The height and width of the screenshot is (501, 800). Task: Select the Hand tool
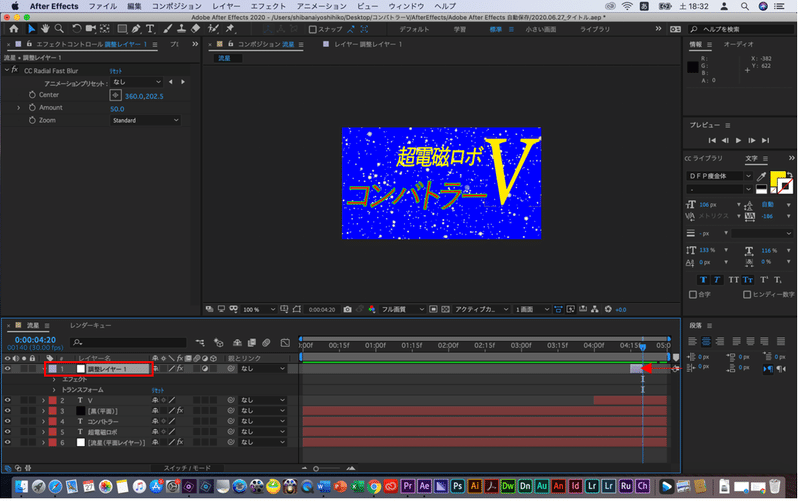(x=45, y=29)
